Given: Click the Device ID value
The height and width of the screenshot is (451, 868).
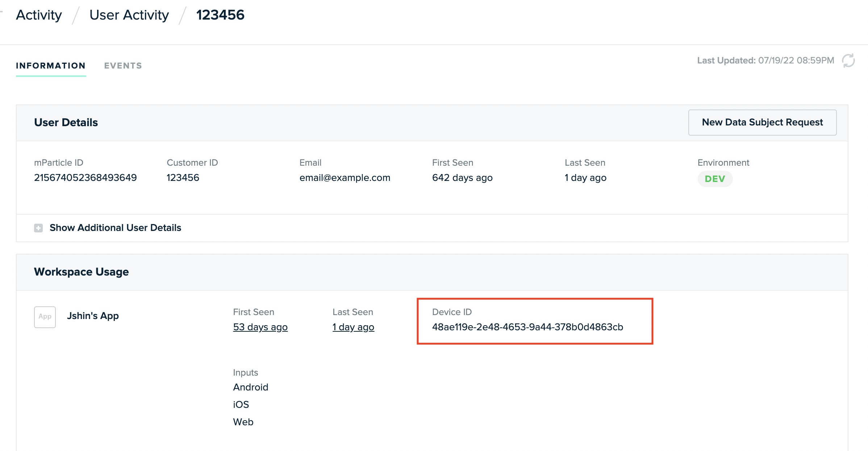Looking at the screenshot, I should (x=527, y=327).
